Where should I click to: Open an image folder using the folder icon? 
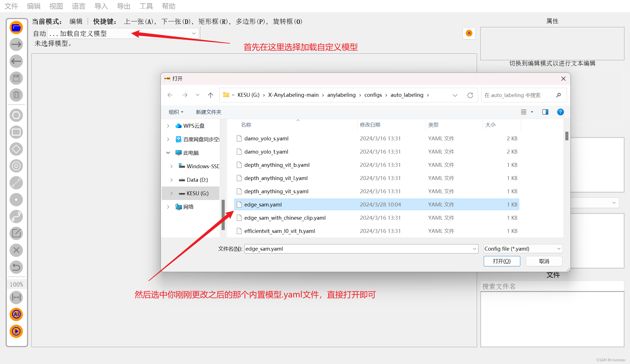point(16,27)
